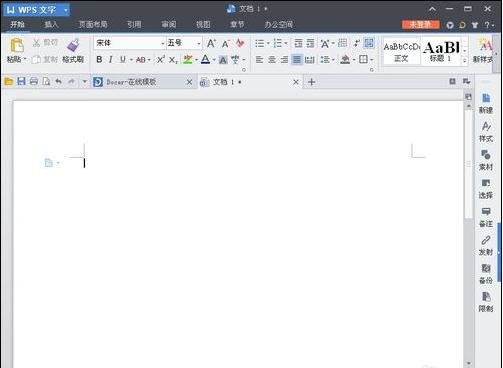Open the 视图 ribbon tab
The height and width of the screenshot is (368, 503).
[203, 24]
